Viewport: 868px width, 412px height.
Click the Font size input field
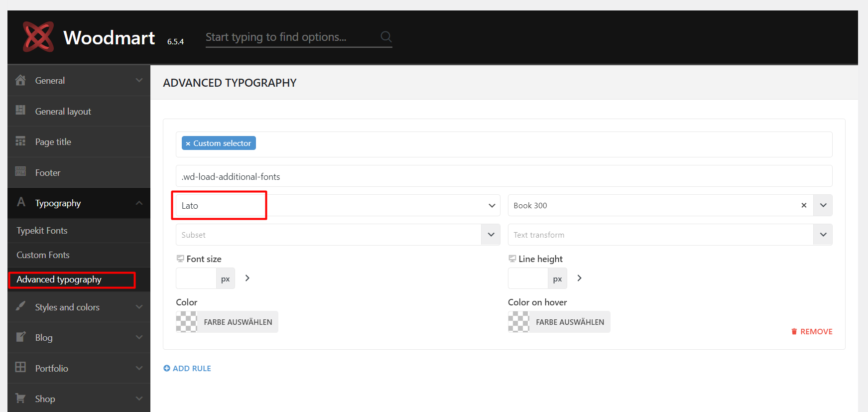point(196,278)
